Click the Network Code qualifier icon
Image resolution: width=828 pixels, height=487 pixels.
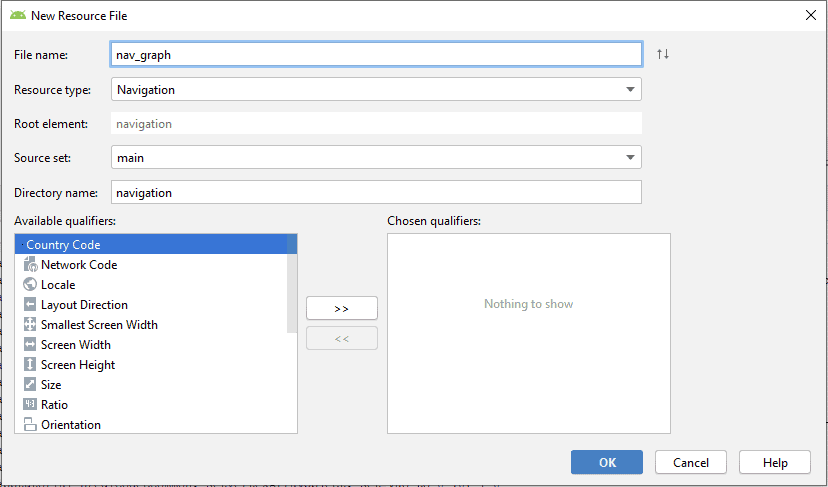[x=30, y=265]
